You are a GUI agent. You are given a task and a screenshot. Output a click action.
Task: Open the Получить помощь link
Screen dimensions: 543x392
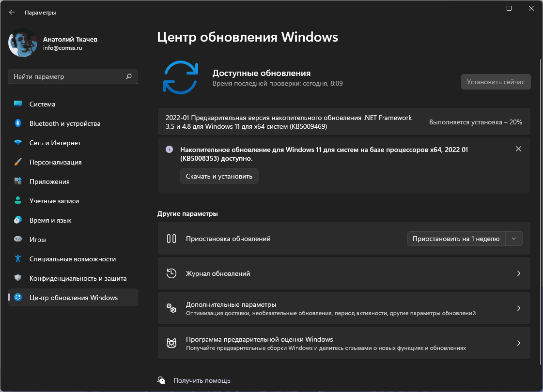202,380
